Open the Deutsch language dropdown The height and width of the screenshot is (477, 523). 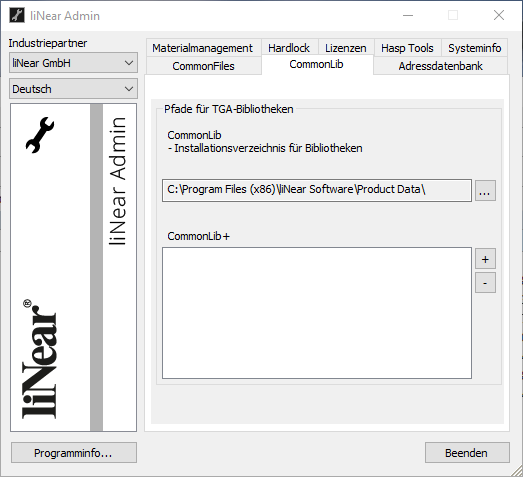73,89
